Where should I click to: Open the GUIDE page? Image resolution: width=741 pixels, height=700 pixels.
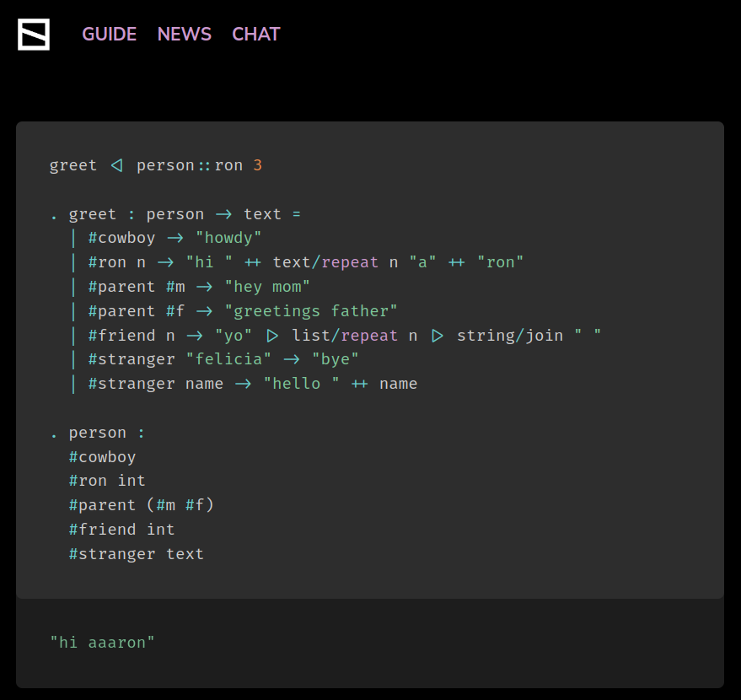coord(109,34)
